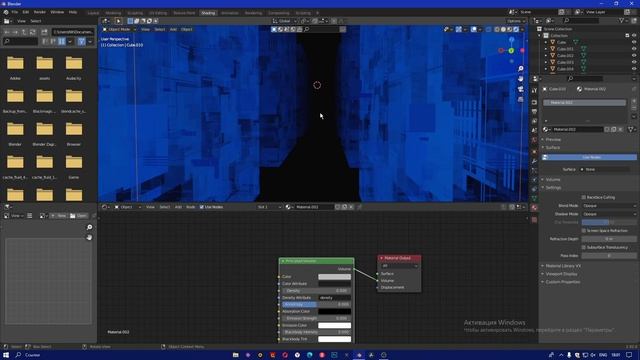Adjust Anisotropy slider on Principled Volume node
Screen dimensions: 640x360
click(x=316, y=304)
